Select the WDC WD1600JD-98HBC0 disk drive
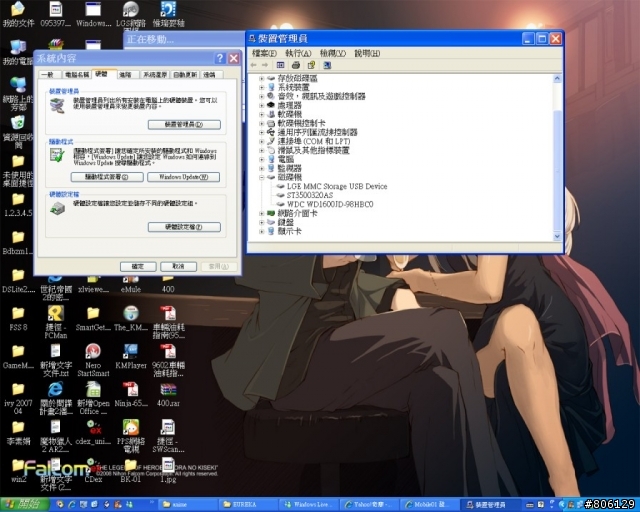 [x=330, y=204]
